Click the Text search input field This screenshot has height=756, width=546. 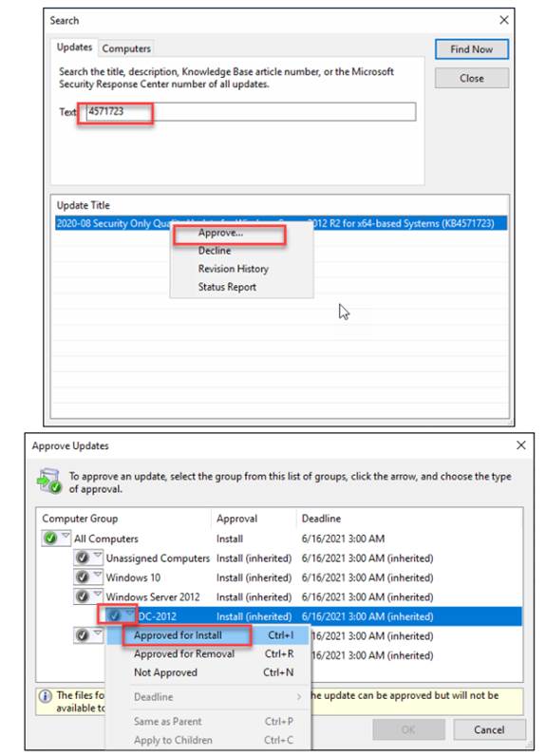(x=251, y=112)
